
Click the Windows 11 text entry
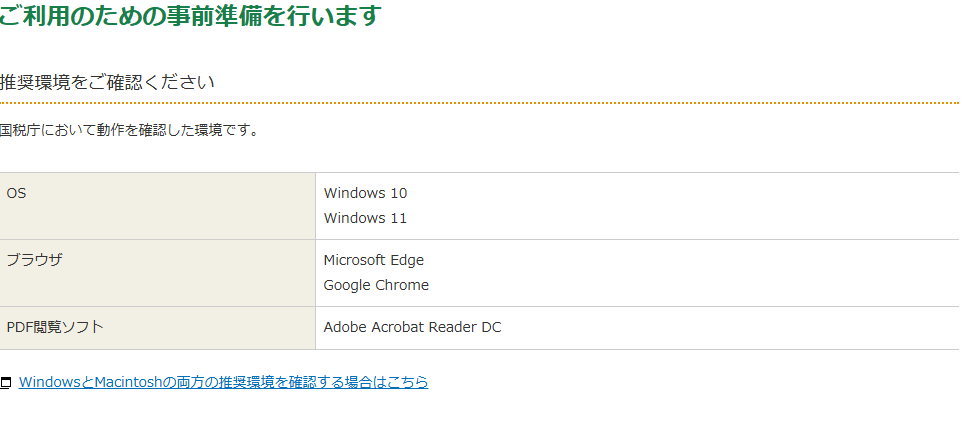tap(365, 218)
